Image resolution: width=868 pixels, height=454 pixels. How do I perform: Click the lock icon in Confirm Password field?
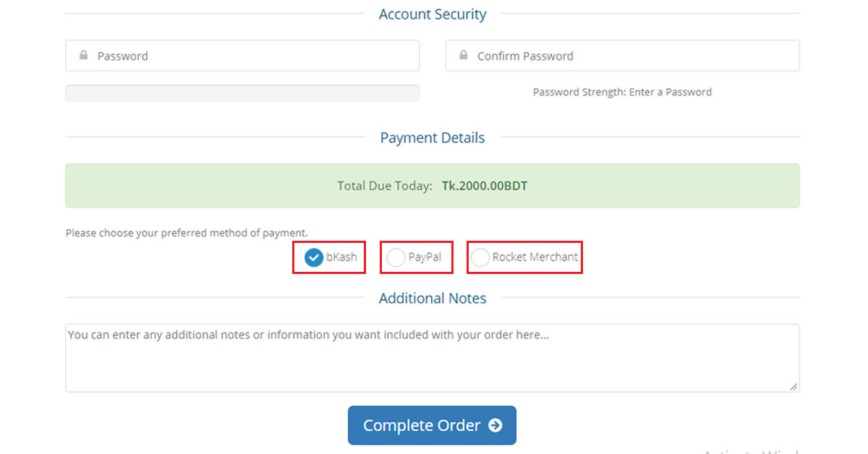pyautogui.click(x=464, y=55)
